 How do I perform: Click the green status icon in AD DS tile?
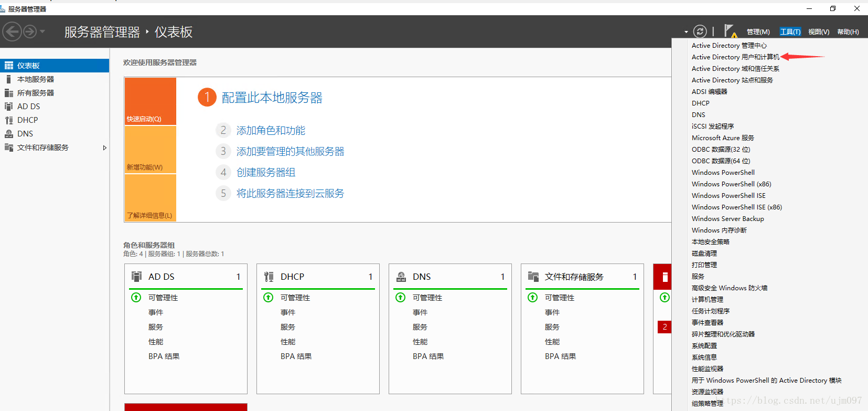coord(136,298)
